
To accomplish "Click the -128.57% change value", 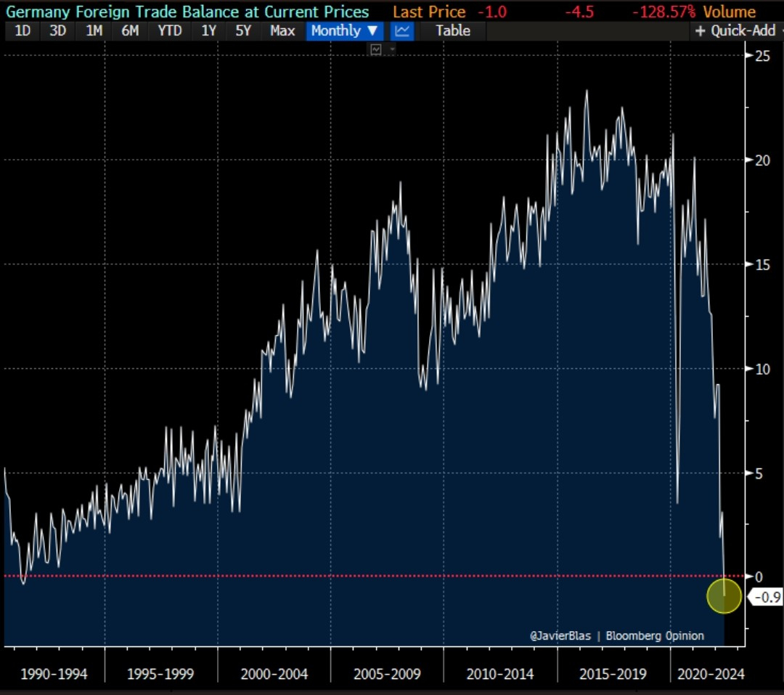I will coord(664,12).
